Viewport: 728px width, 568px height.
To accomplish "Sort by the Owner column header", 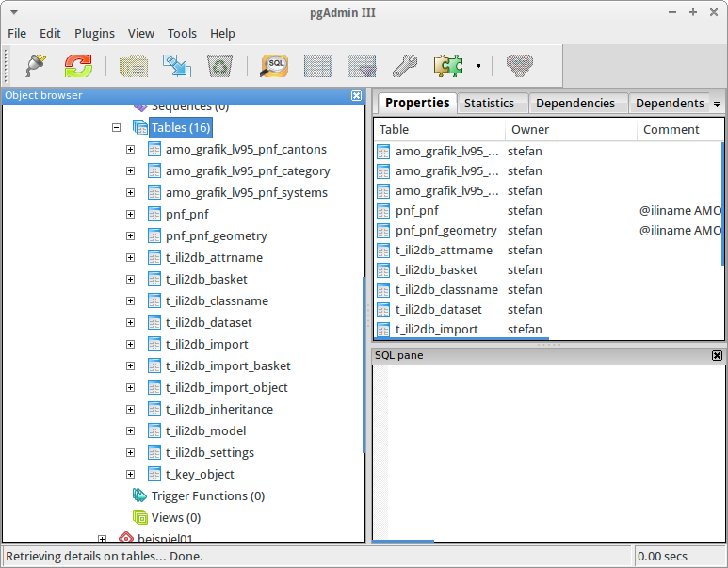I will (571, 130).
